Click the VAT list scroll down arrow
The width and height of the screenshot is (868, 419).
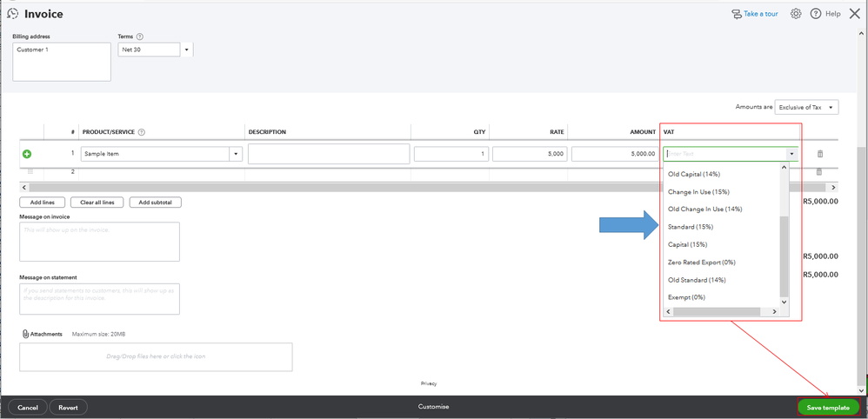coord(784,302)
